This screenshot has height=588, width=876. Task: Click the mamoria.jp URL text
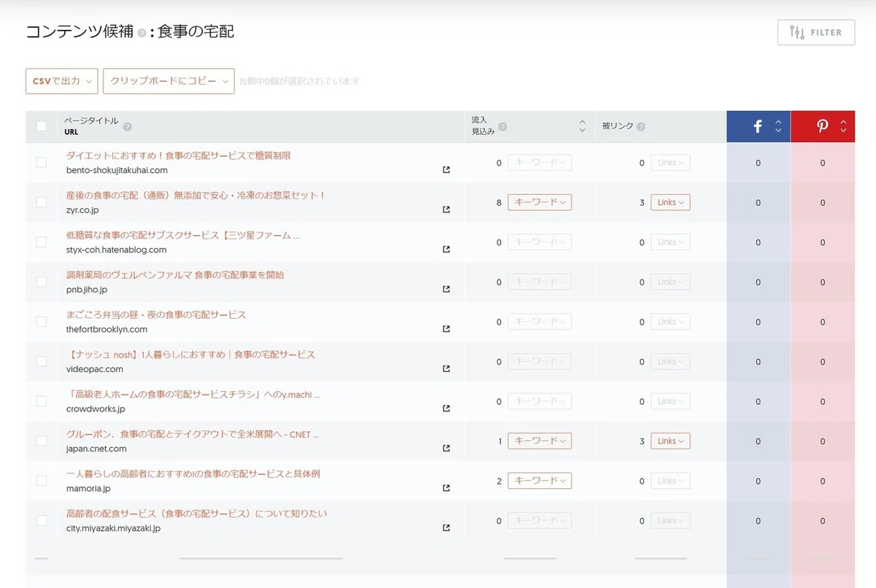click(88, 489)
